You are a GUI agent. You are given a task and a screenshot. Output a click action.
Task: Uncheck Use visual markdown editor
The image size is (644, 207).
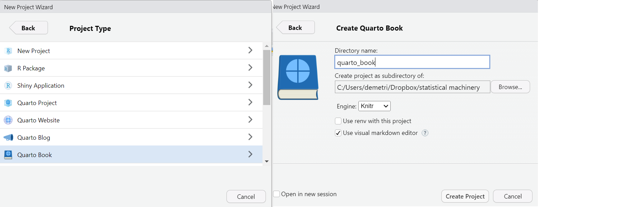click(x=338, y=133)
